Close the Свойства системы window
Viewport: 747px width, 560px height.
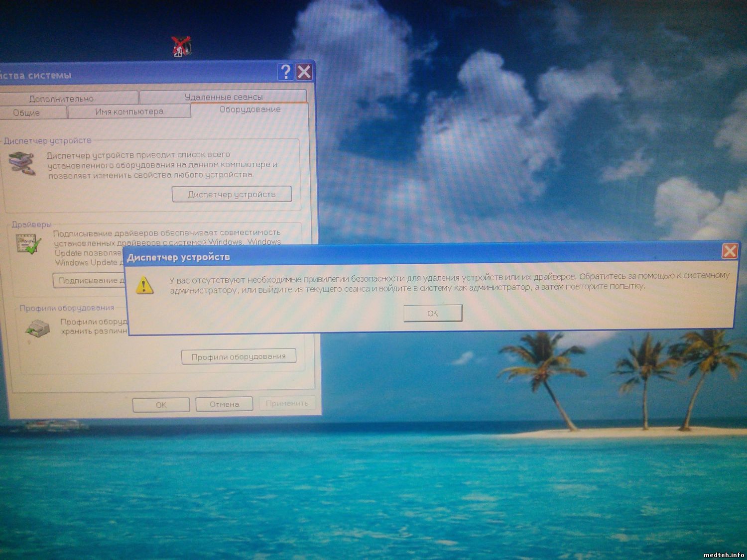304,72
